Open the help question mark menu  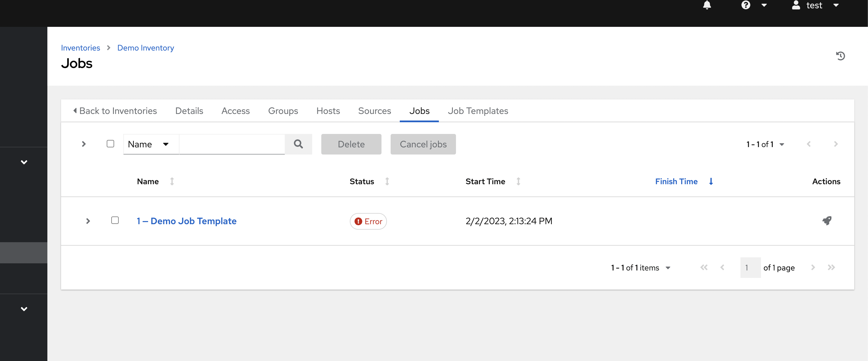(746, 5)
